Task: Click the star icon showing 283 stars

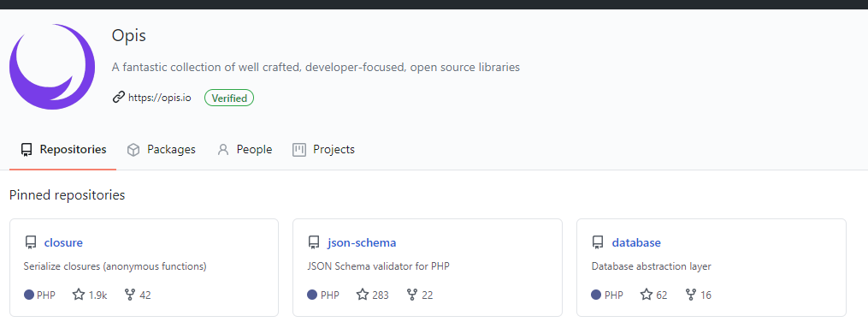Action: [x=363, y=295]
